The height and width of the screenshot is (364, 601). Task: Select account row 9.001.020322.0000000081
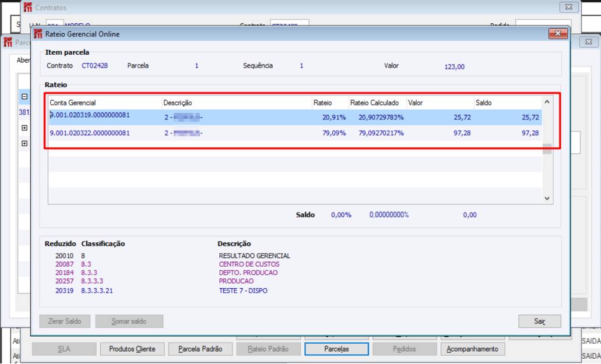coord(90,133)
